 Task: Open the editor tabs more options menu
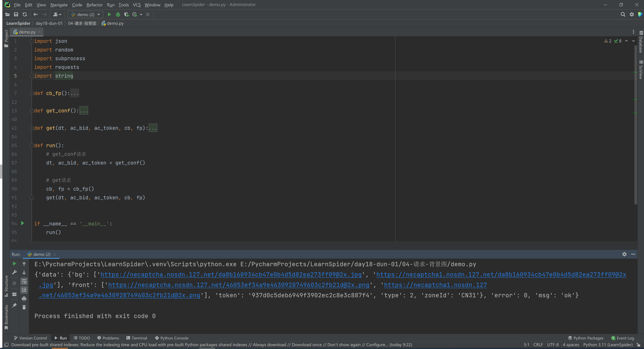[633, 32]
